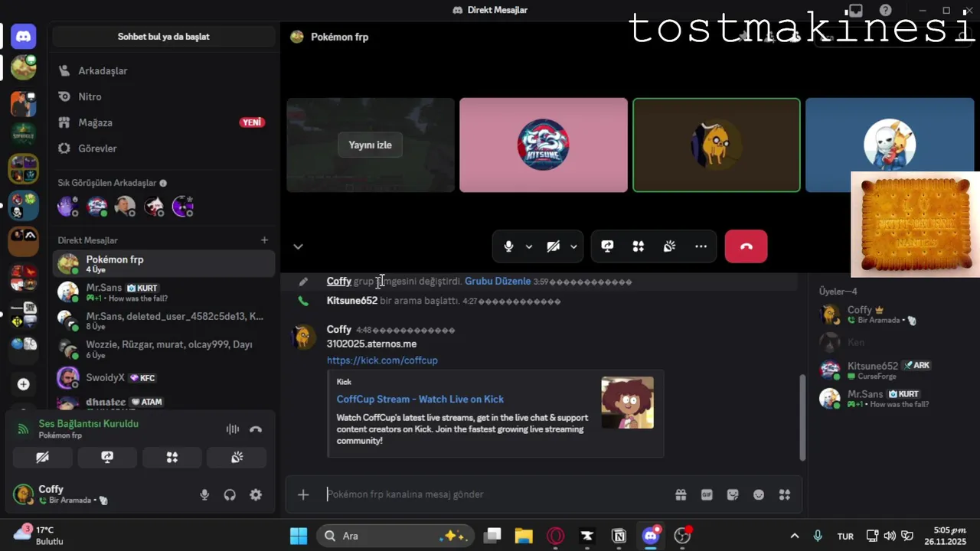This screenshot has height=551, width=980.
Task: Open apps icon in message bar
Action: pyautogui.click(x=785, y=494)
